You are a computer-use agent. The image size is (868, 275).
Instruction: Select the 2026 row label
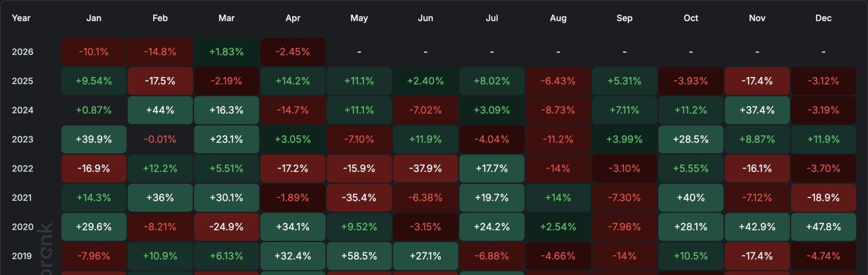coord(23,52)
